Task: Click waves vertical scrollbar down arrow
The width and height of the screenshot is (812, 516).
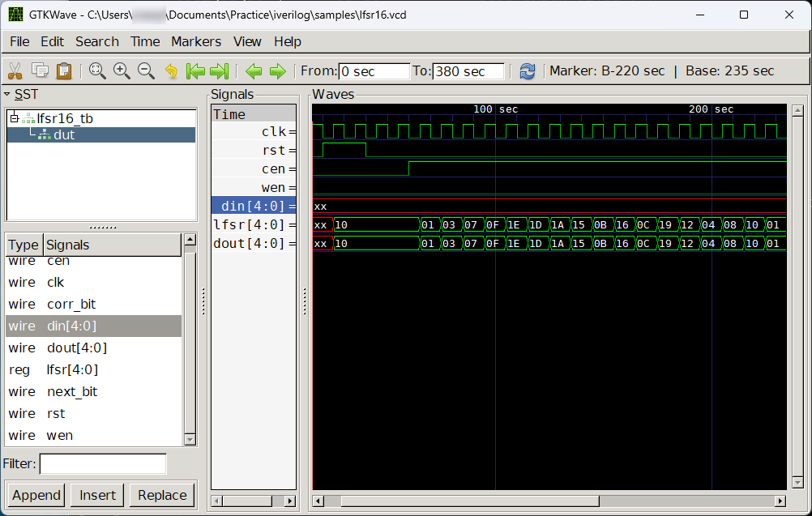Action: point(797,483)
